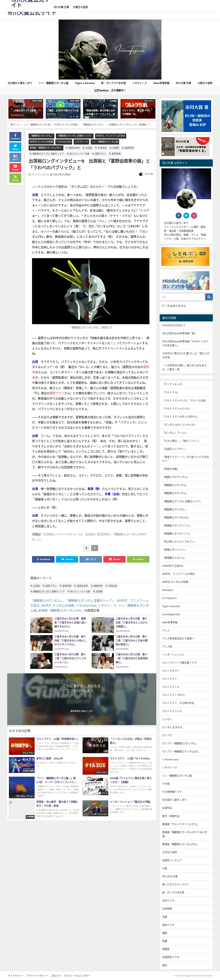220x980 pixels.
Task: Click carousel previous arrow
Action: point(11,109)
